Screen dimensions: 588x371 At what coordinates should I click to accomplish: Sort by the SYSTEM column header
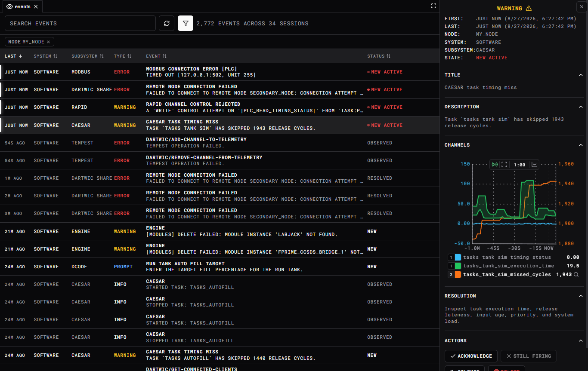46,56
